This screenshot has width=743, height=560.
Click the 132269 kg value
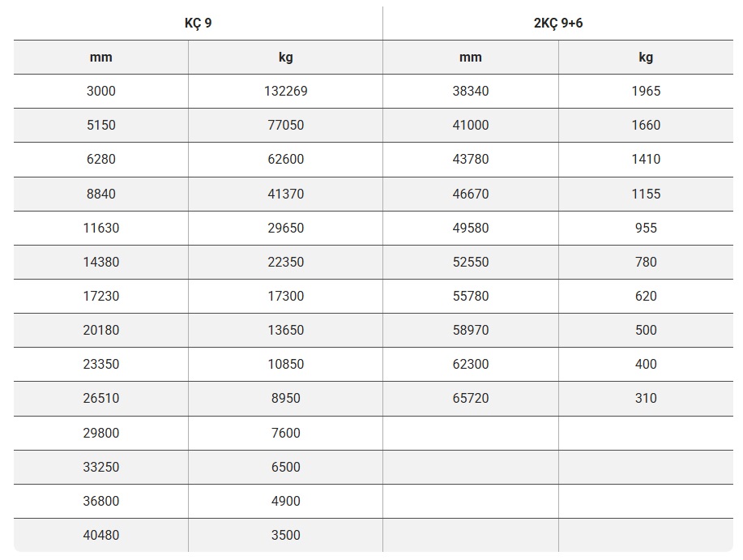285,91
